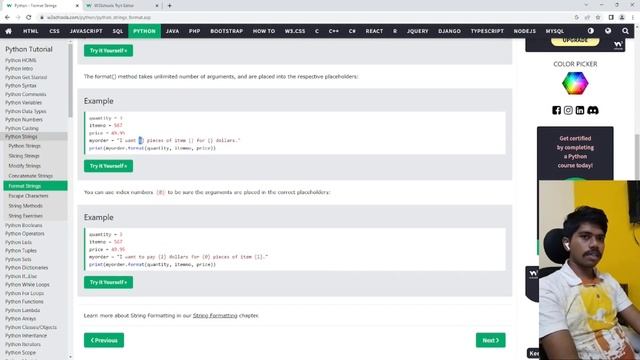Open the globe translate icon

pos(608,31)
